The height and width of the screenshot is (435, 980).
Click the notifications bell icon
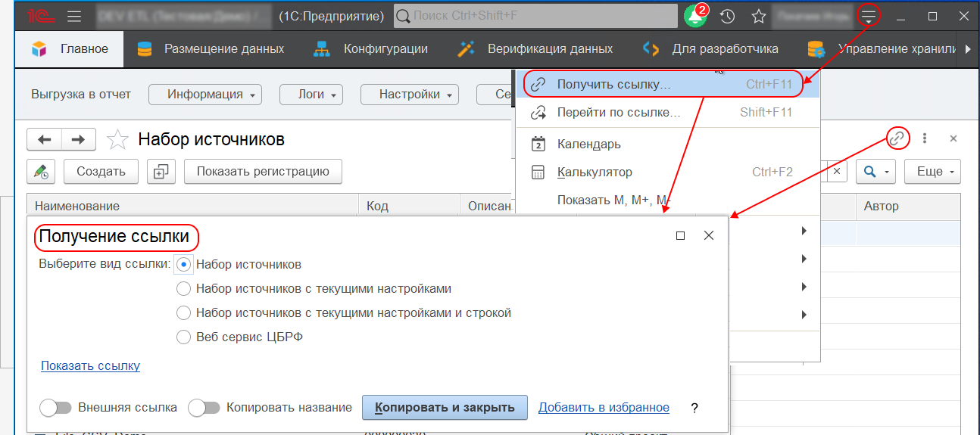[694, 17]
